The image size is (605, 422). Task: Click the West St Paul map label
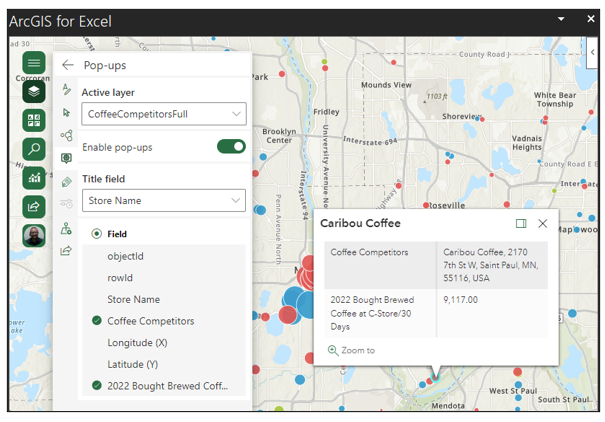(x=513, y=391)
